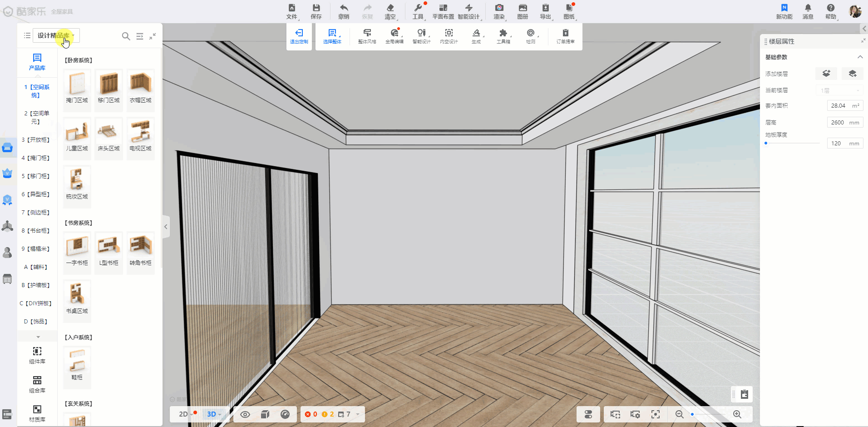Viewport: 868px width, 427px height.
Task: Expand the errors and warnings dropdown arrow
Action: point(358,414)
